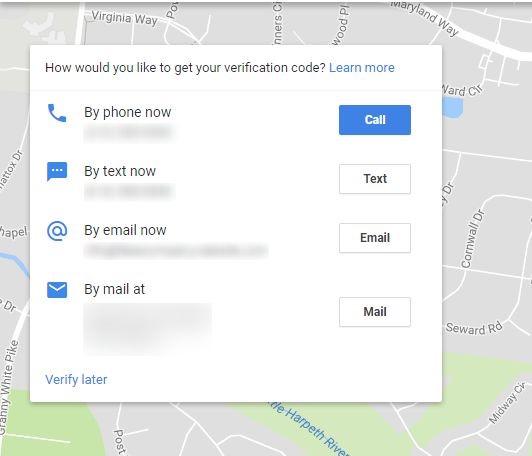This screenshot has height=456, width=532.
Task: Click the blurred mailing address block
Action: (x=148, y=328)
